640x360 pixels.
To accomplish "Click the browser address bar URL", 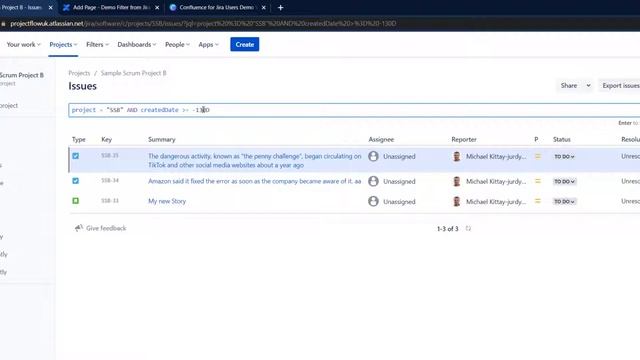I will point(203,24).
